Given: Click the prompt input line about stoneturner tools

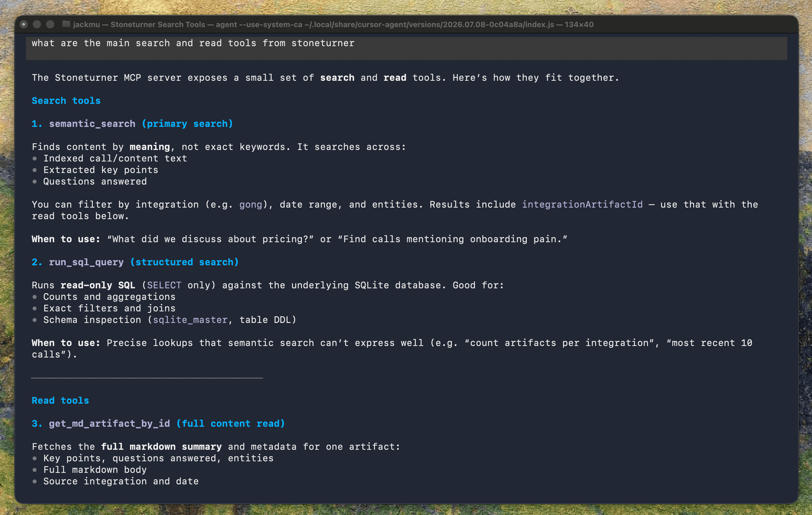Looking at the screenshot, I should 406,48.
